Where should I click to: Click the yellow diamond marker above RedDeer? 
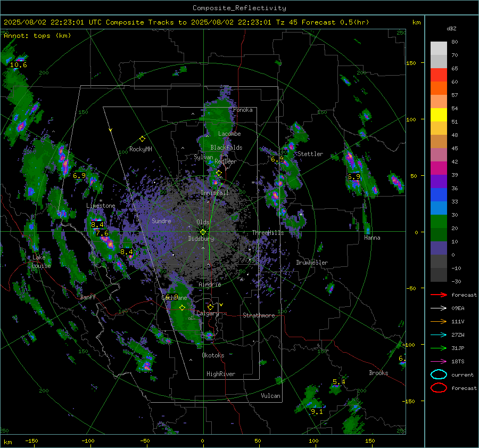pos(219,173)
